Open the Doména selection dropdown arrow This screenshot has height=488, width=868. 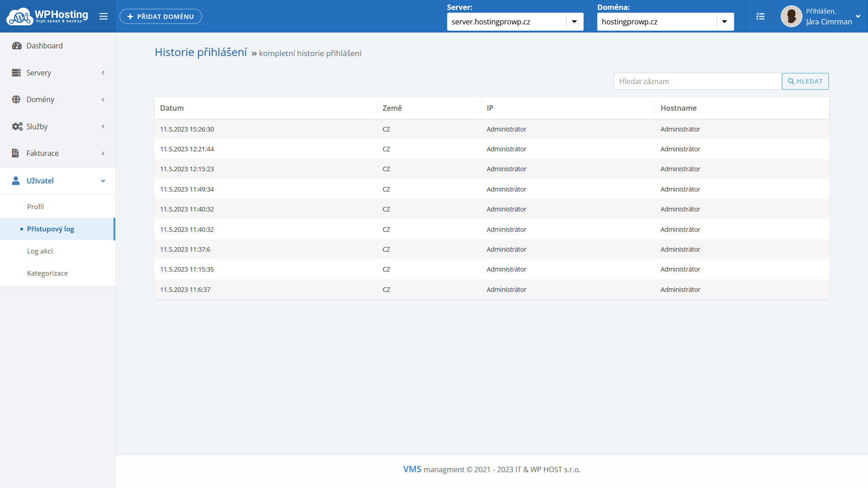point(724,22)
